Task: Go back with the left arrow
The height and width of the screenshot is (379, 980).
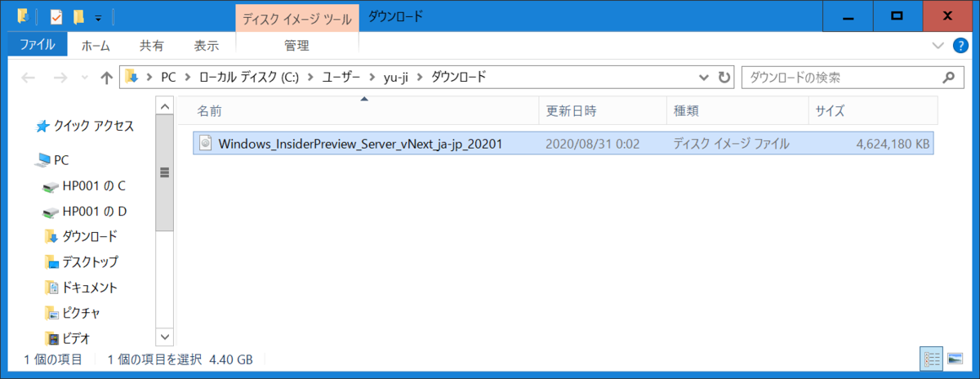Action: [x=28, y=78]
